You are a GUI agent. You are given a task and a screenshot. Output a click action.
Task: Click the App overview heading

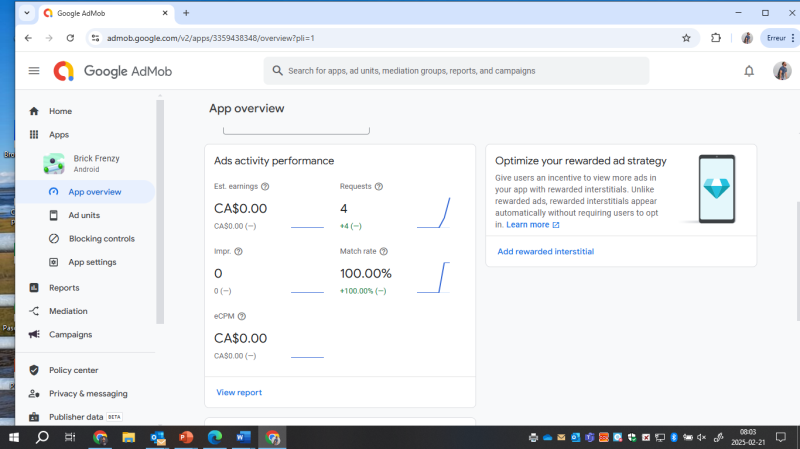click(x=246, y=109)
